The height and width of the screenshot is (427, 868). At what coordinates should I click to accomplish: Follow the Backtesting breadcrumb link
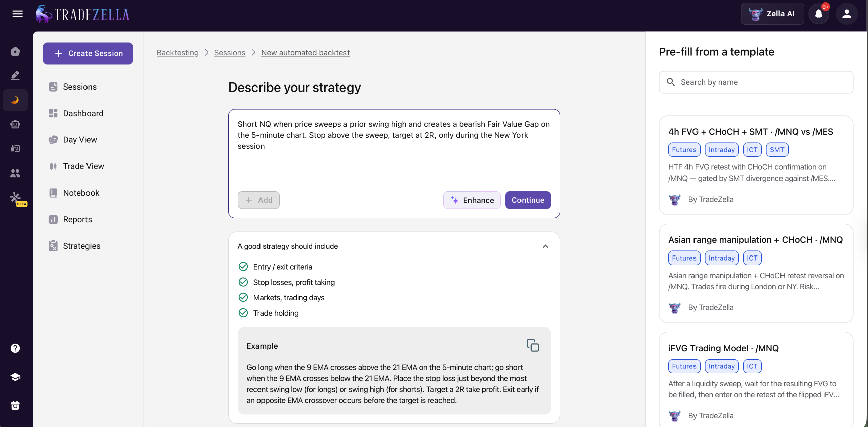coord(178,53)
